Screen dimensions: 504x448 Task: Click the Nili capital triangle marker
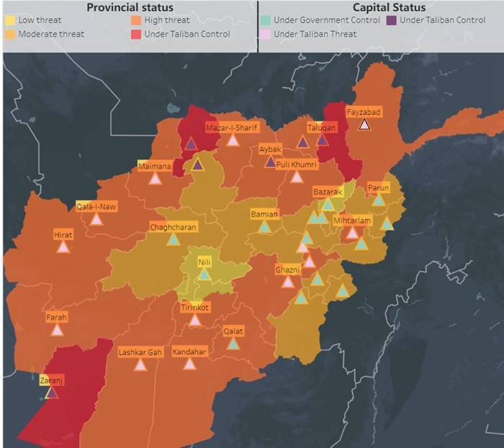[204, 274]
